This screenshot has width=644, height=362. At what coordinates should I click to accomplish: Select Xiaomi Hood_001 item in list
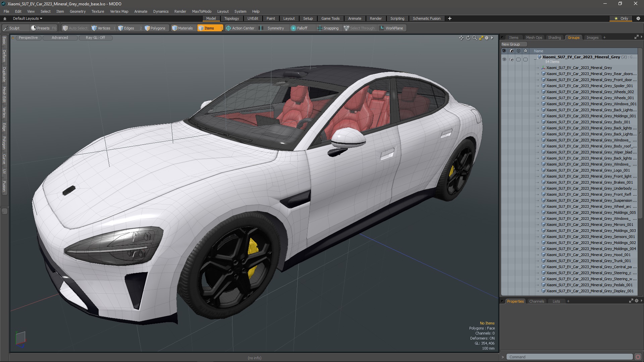point(588,255)
